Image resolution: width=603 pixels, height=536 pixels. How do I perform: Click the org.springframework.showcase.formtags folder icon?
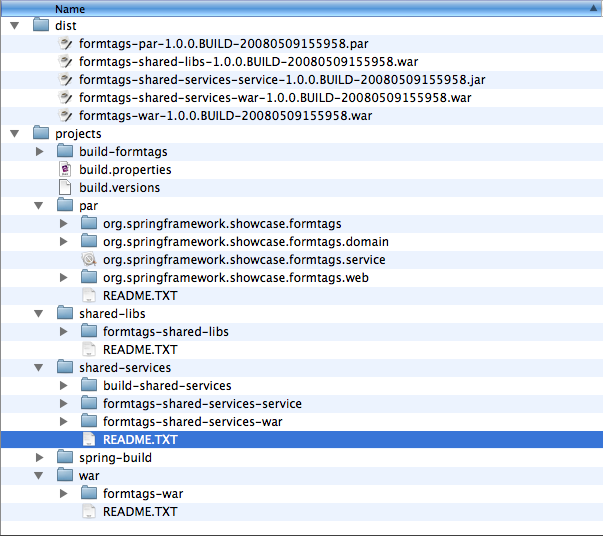click(x=89, y=223)
